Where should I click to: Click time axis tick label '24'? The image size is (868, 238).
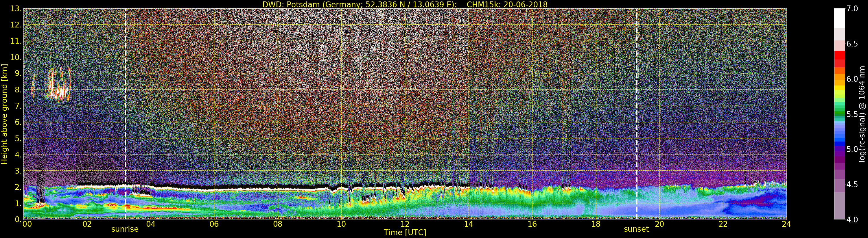(x=786, y=224)
